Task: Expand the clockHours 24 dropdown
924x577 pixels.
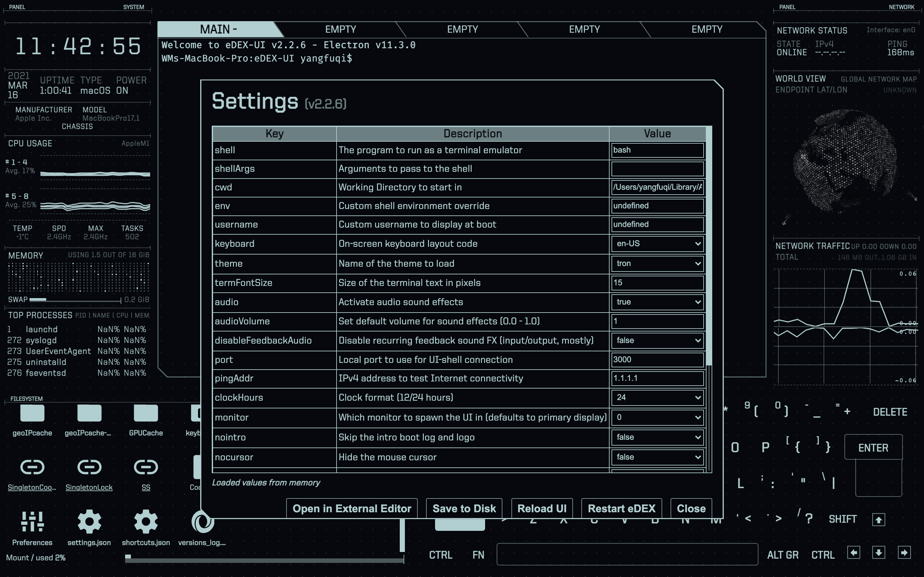Action: (x=657, y=397)
